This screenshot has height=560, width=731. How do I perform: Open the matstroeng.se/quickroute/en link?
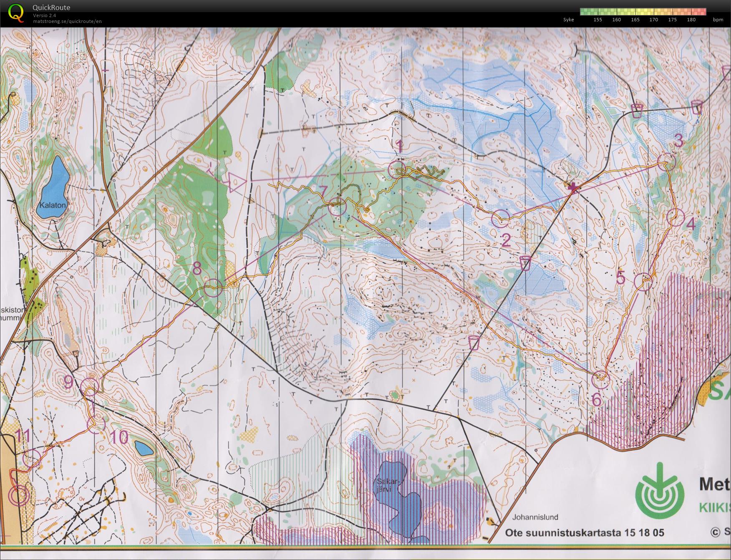click(x=68, y=21)
